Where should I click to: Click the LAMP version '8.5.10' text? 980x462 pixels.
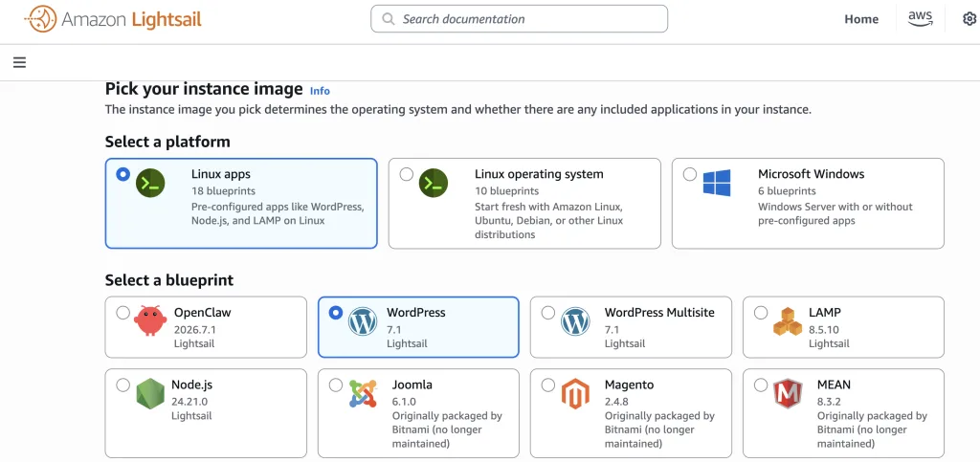pyautogui.click(x=824, y=329)
